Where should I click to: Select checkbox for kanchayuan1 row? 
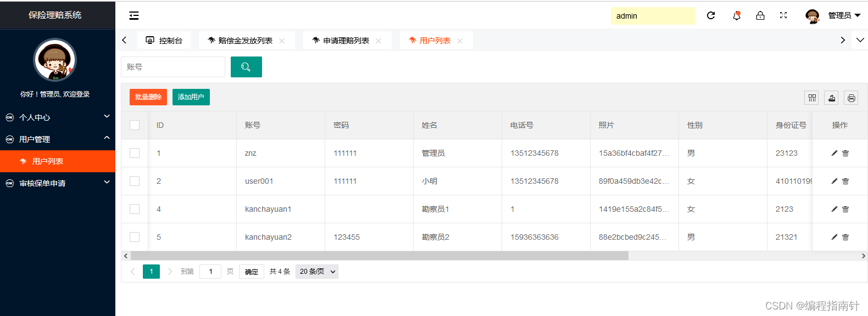tap(135, 209)
